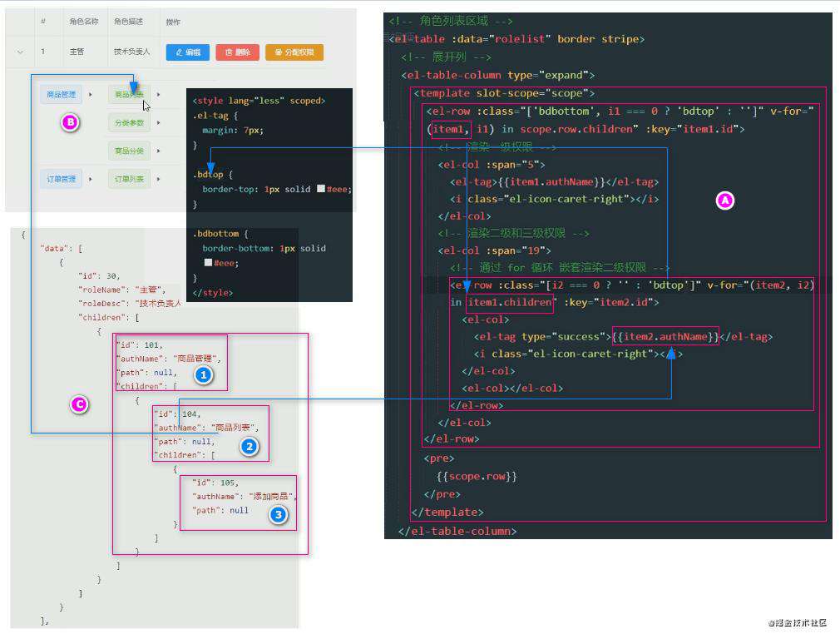Click the '"id": 104,' JSON line
The width and height of the screenshot is (840, 639).
[x=177, y=414]
